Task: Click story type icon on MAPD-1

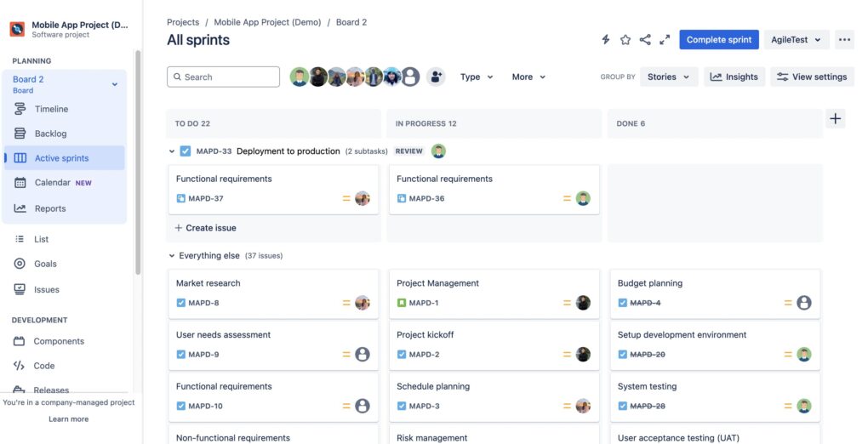Action: pyautogui.click(x=402, y=303)
